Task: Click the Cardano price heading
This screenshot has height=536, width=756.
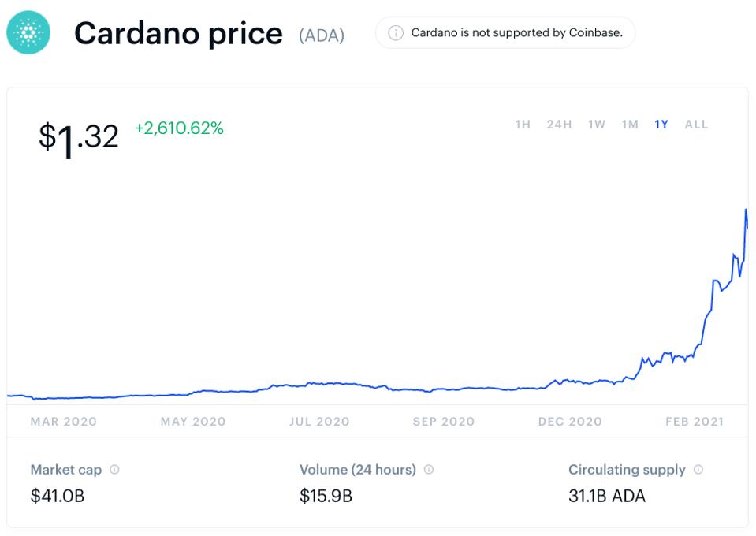Action: point(178,34)
